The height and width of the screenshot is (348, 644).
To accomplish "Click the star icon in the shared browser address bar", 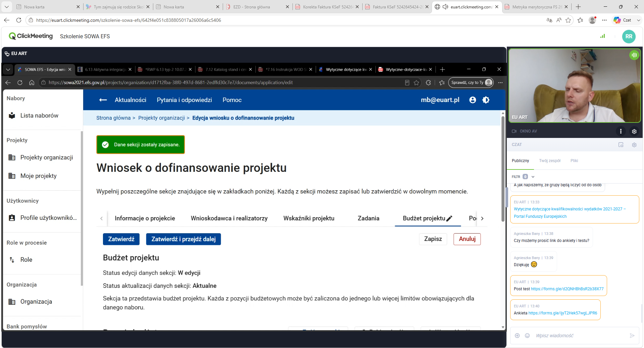I will click(x=417, y=83).
